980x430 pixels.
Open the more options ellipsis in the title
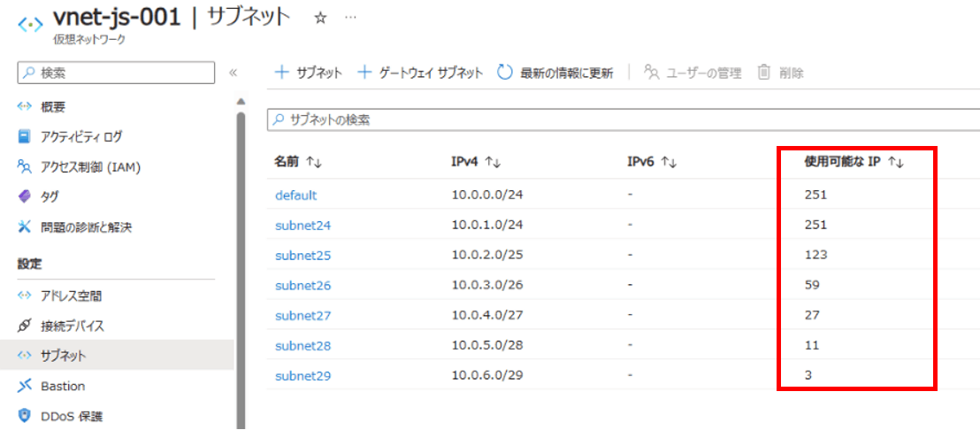point(350,18)
